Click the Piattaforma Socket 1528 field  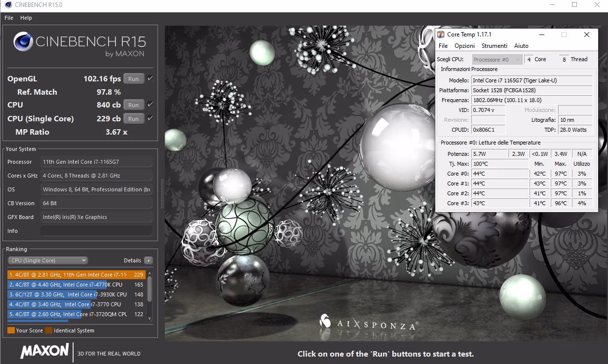[532, 90]
